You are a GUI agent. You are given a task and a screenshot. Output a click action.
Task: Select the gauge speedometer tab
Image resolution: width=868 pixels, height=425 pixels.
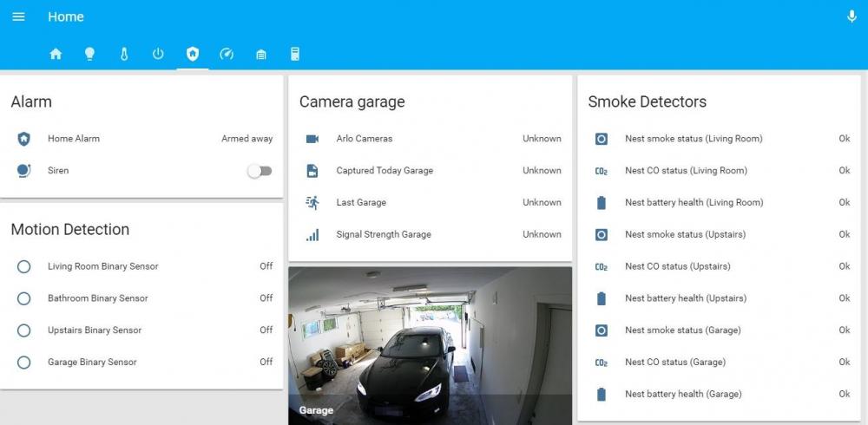(227, 54)
